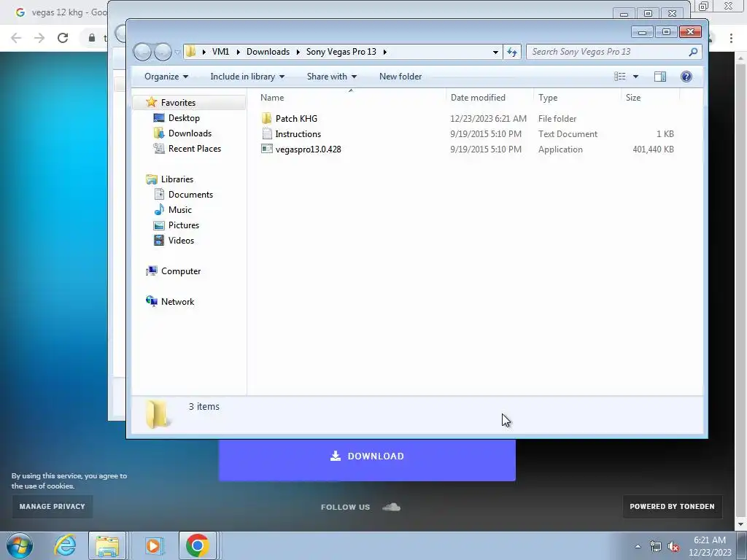747x560 pixels.
Task: Open the Patch KHG folder icon
Action: [x=266, y=118]
